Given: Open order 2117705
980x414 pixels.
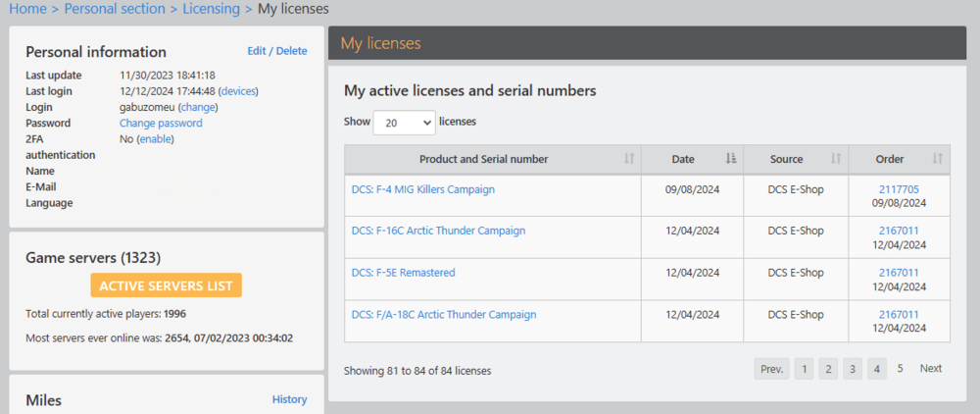Looking at the screenshot, I should pyautogui.click(x=899, y=189).
